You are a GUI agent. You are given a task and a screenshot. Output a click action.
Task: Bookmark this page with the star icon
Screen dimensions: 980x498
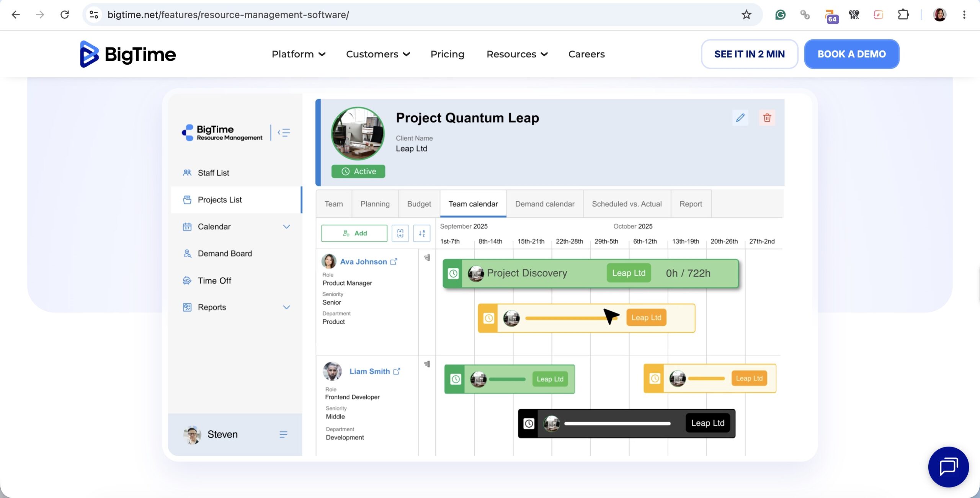[x=746, y=15]
